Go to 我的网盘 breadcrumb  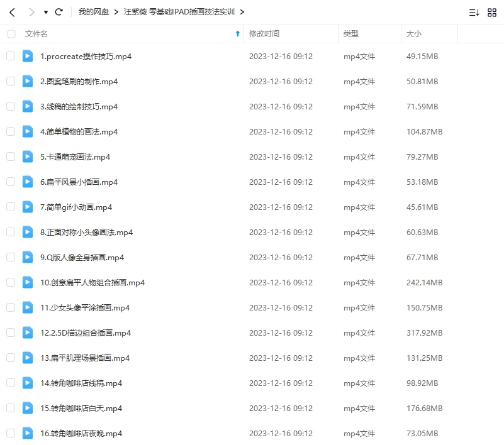click(x=94, y=12)
